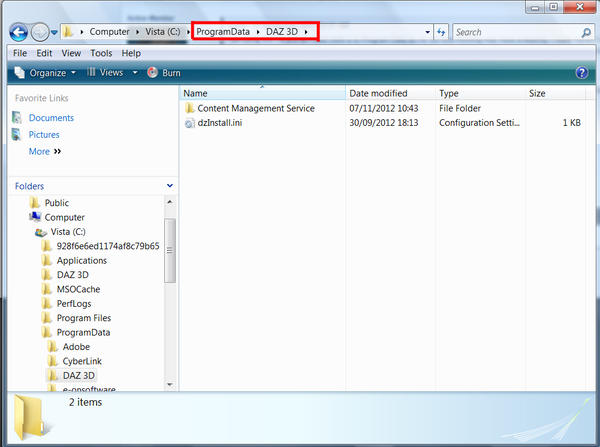The width and height of the screenshot is (600, 447).
Task: Expand arrow after Computer breadcrumb
Action: tap(137, 32)
